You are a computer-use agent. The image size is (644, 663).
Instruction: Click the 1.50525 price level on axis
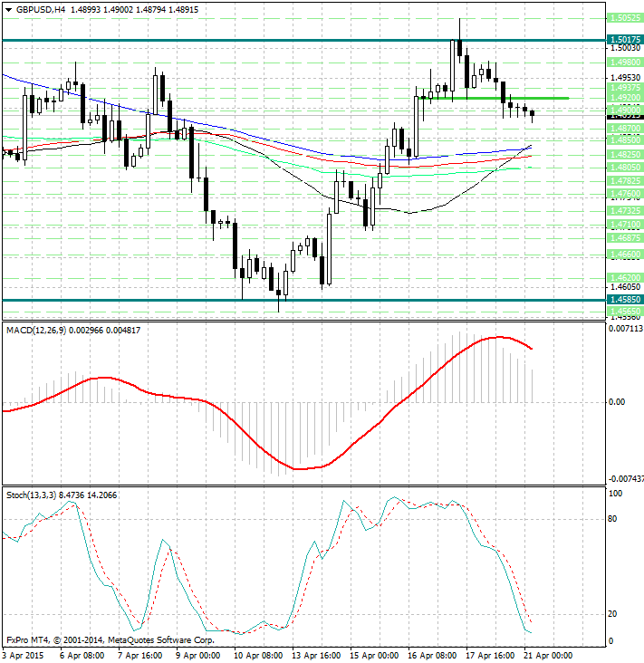click(625, 17)
